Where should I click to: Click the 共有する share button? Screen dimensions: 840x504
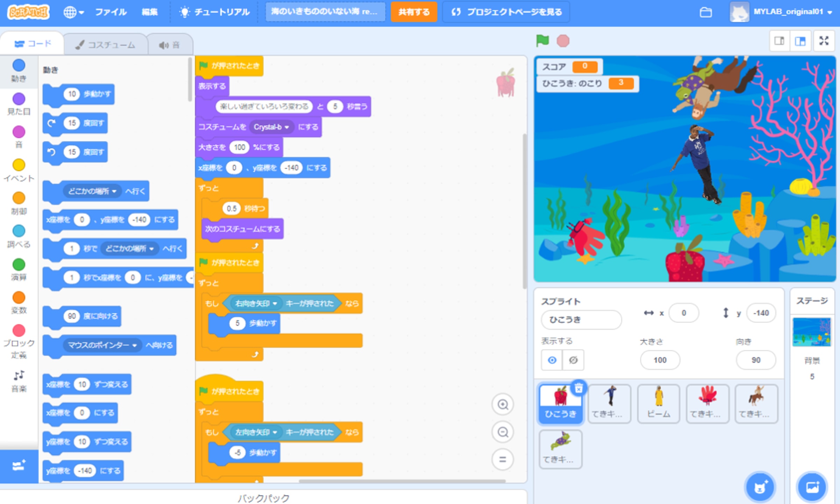click(414, 12)
